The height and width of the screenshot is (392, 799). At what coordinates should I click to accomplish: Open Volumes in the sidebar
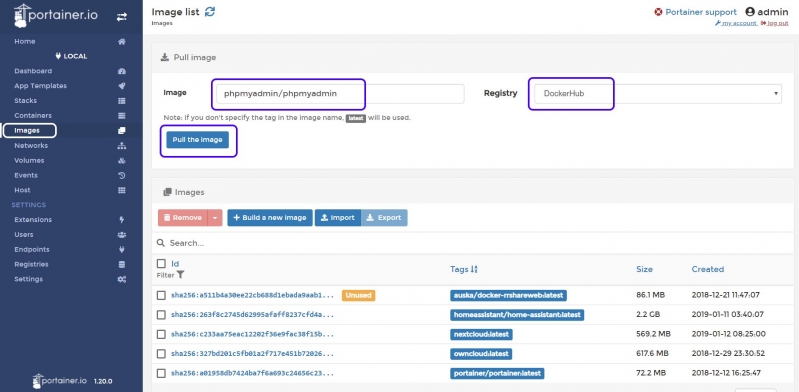29,160
